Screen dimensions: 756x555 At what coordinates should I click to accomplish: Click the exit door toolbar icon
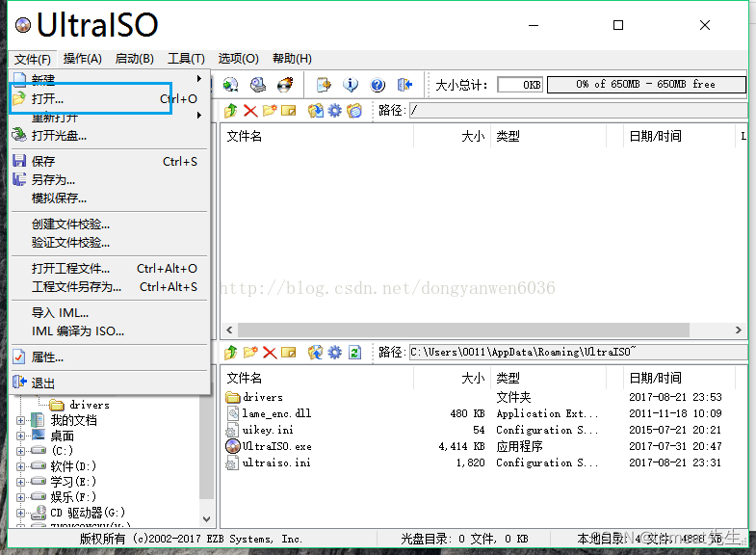pos(405,86)
